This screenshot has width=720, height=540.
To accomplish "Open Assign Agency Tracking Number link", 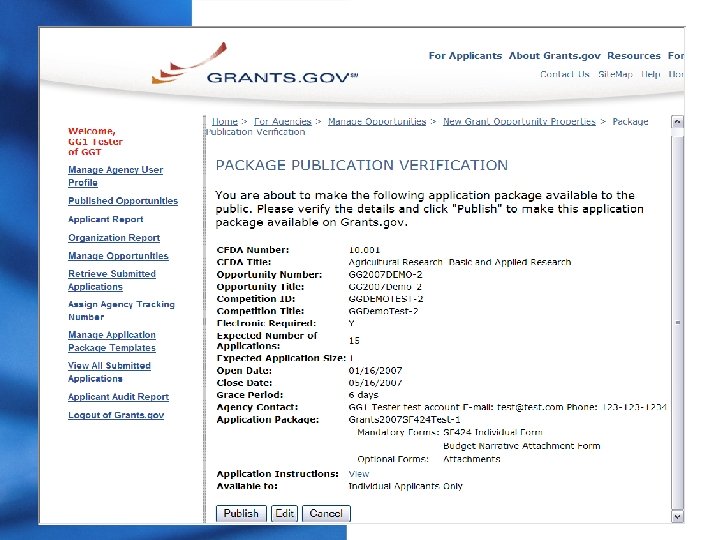I will point(121,310).
